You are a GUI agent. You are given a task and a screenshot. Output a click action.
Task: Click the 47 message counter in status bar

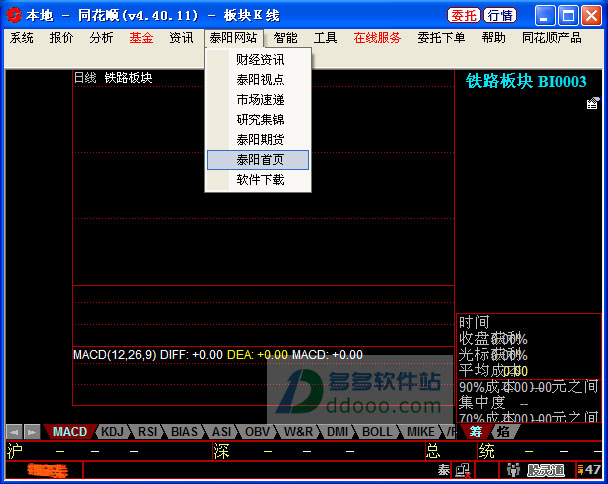tap(589, 470)
